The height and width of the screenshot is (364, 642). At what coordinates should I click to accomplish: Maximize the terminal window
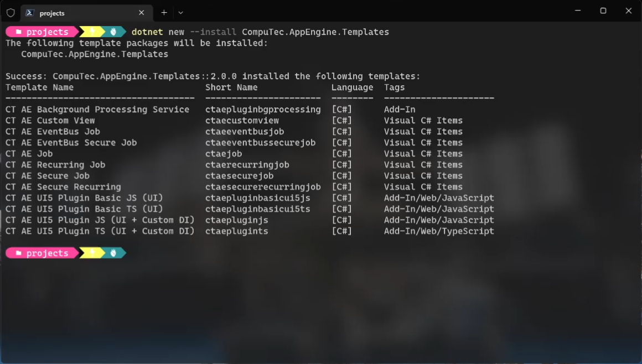(603, 11)
